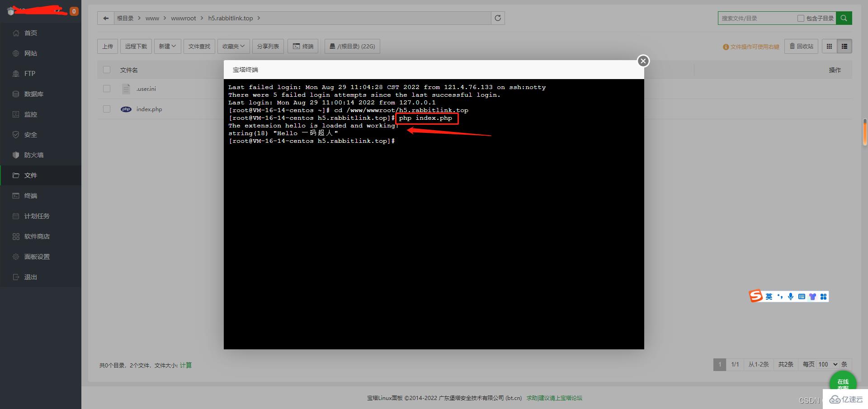
Task: Click the Sogou microphone icon
Action: 791,296
